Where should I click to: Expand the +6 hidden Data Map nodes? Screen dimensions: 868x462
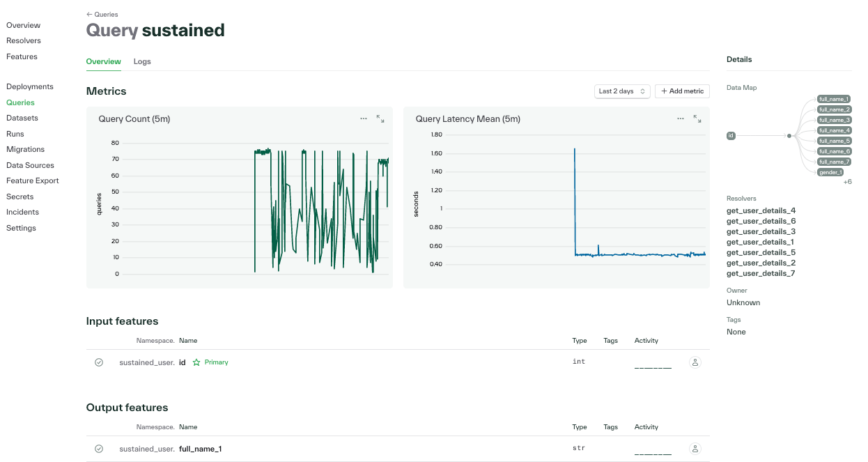pyautogui.click(x=848, y=181)
